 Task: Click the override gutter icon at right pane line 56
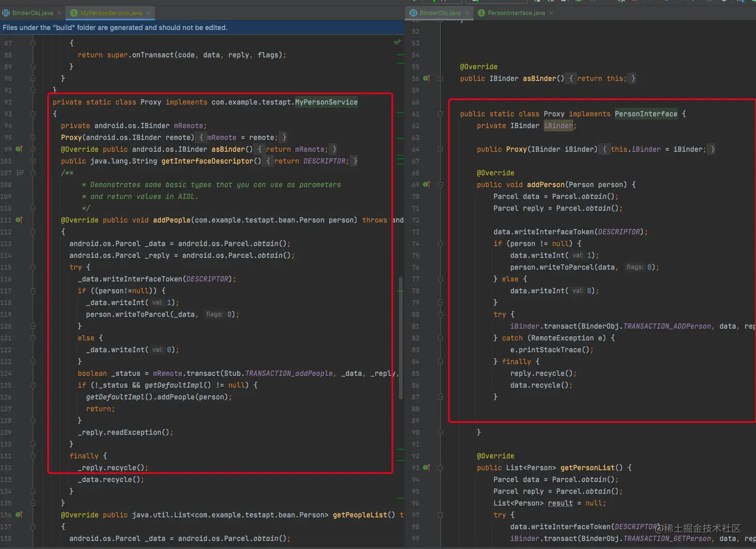point(426,78)
